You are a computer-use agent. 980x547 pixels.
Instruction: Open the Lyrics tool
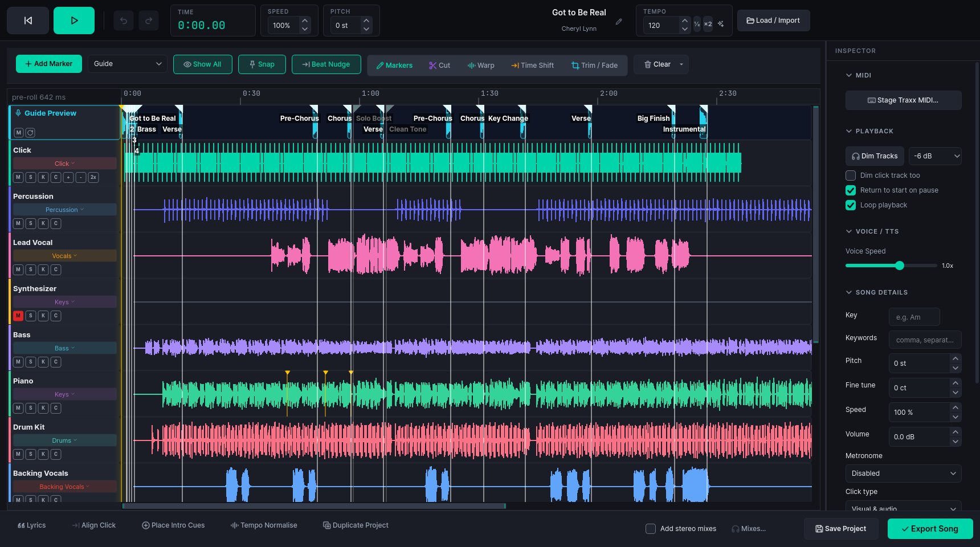(x=32, y=525)
